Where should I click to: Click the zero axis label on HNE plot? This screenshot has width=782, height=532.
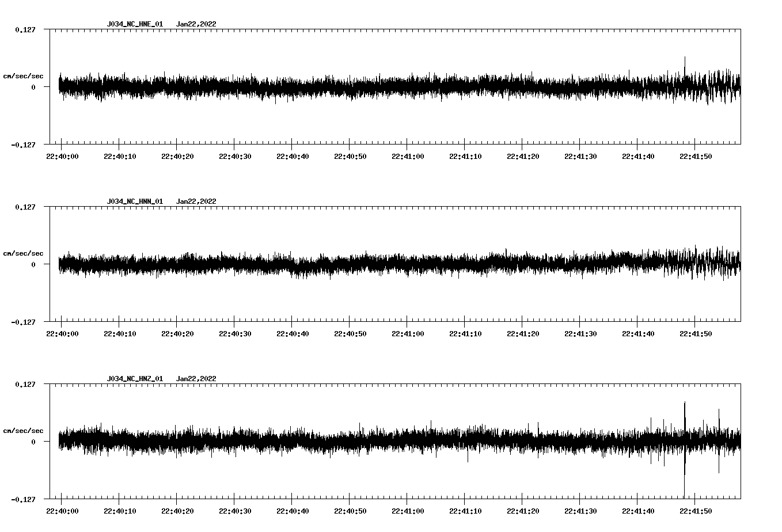click(x=33, y=88)
